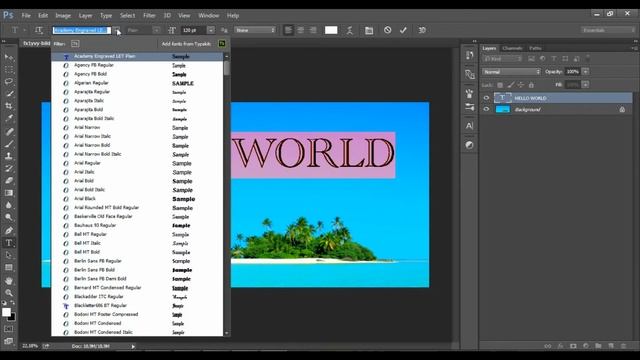
Task: Click Add fonts from Typekit
Action: (x=186, y=44)
